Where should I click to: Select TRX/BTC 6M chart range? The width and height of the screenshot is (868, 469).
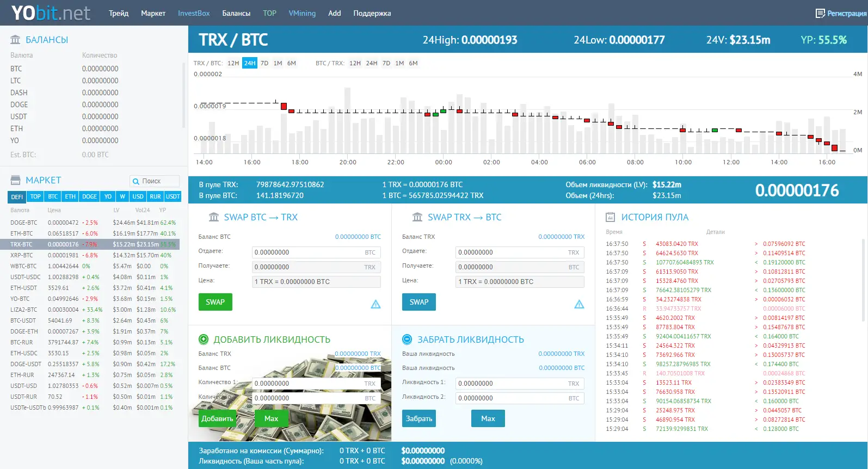[292, 63]
